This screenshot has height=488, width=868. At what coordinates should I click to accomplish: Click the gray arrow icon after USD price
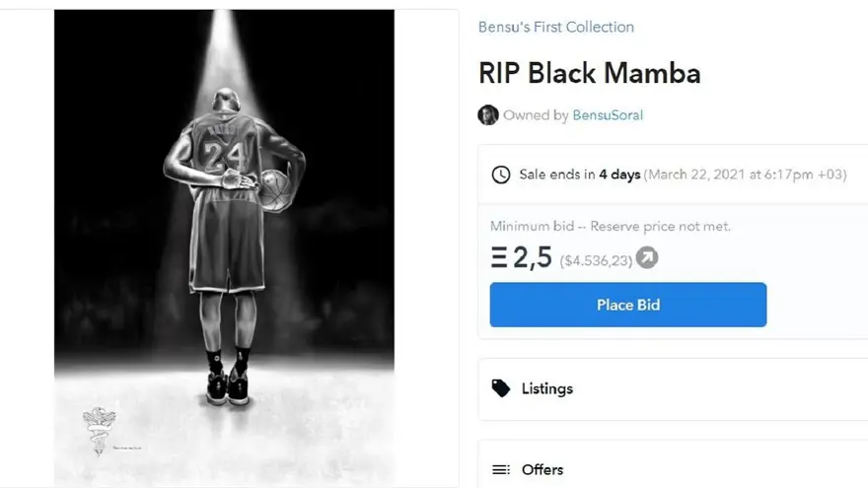tap(647, 258)
